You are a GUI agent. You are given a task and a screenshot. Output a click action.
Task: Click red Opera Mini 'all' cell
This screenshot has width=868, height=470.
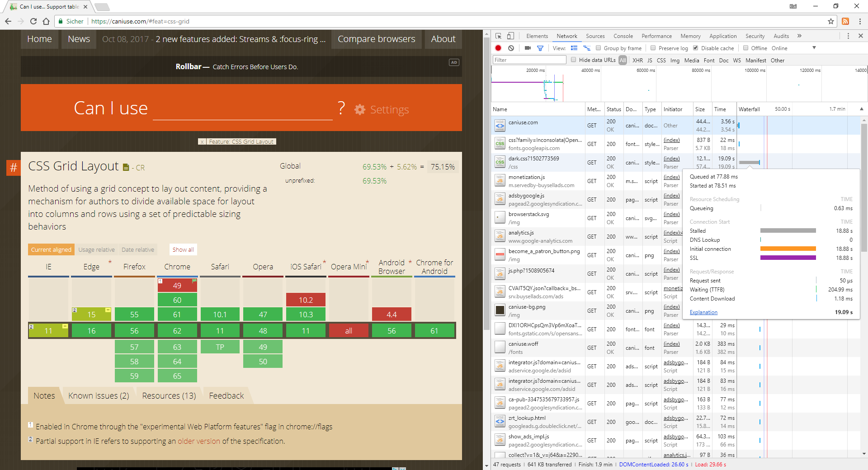[x=349, y=331]
